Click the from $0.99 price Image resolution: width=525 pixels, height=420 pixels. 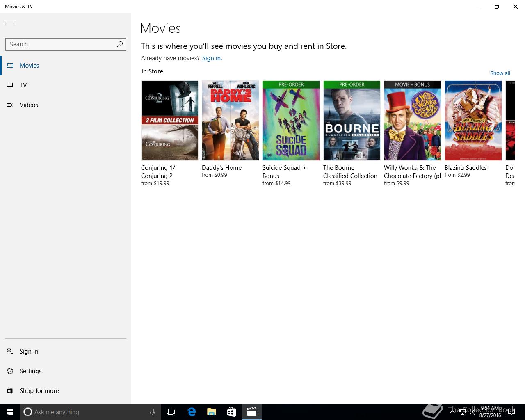tap(215, 175)
